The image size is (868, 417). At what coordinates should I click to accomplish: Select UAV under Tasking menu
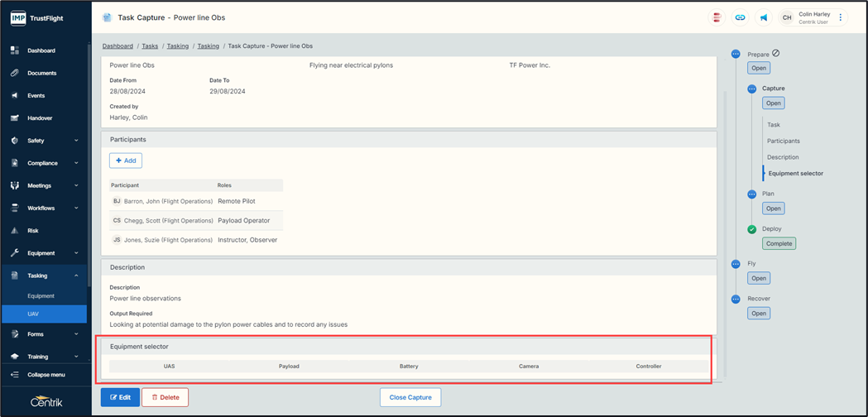pyautogui.click(x=33, y=314)
